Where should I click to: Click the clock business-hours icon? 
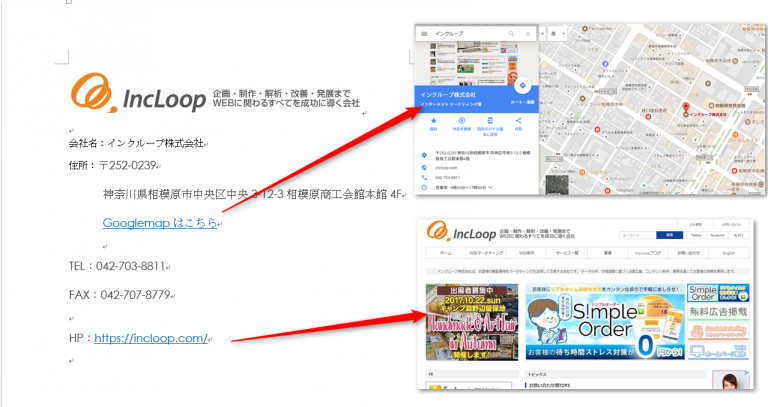point(424,187)
